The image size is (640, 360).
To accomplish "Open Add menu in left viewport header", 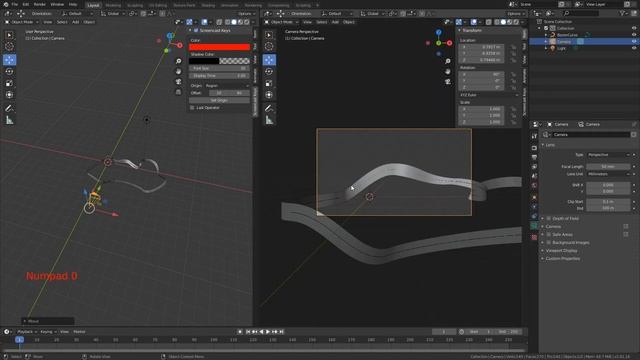I will (76, 22).
